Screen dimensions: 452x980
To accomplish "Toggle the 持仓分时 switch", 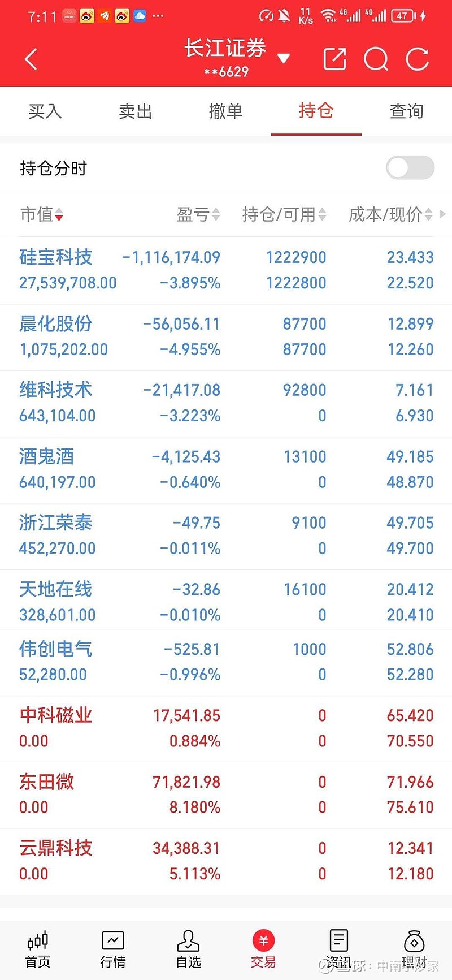I will [410, 167].
